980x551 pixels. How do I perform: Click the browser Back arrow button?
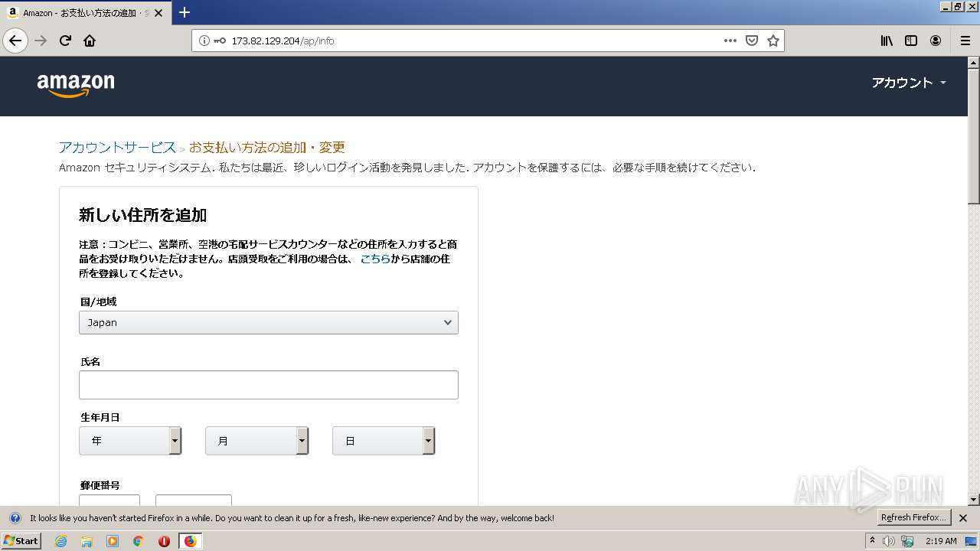15,41
